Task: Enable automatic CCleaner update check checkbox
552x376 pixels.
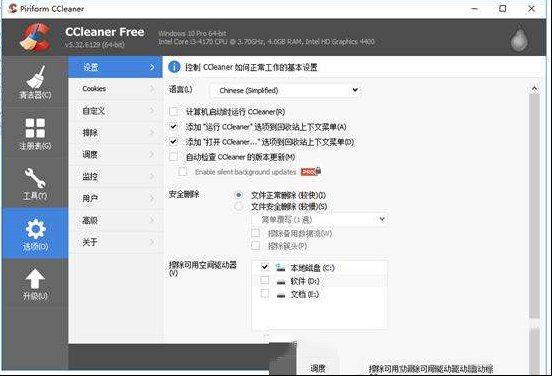Action: (x=173, y=157)
